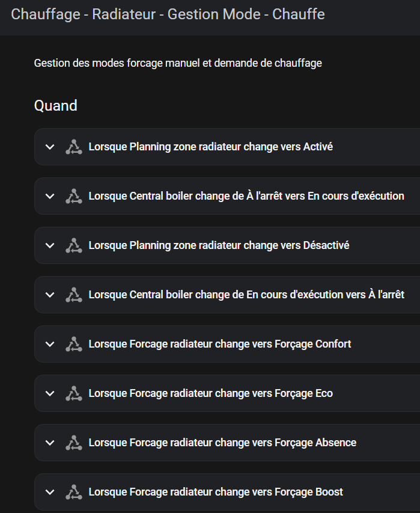Expand the Planning zone radiateur Activé trigger
420x513 pixels.
50,147
